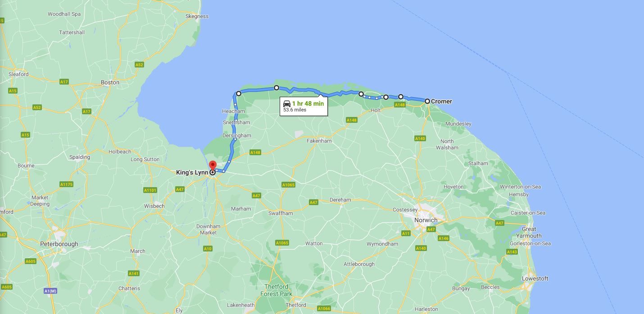
Task: Open the 1 hr 48 min route label
Action: click(308, 103)
